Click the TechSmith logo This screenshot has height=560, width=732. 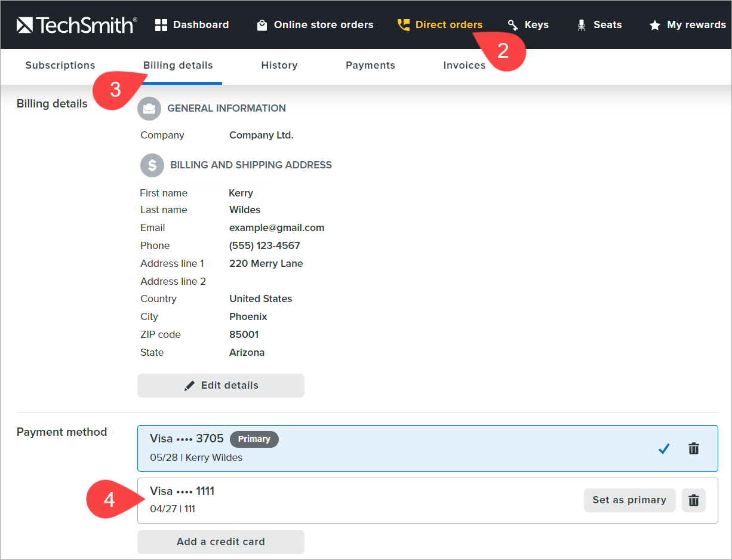pyautogui.click(x=76, y=24)
